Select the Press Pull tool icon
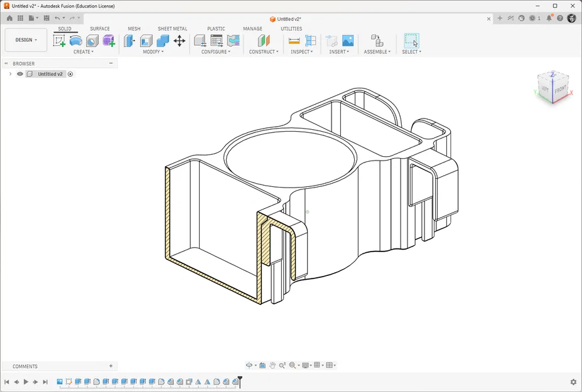 [129, 40]
